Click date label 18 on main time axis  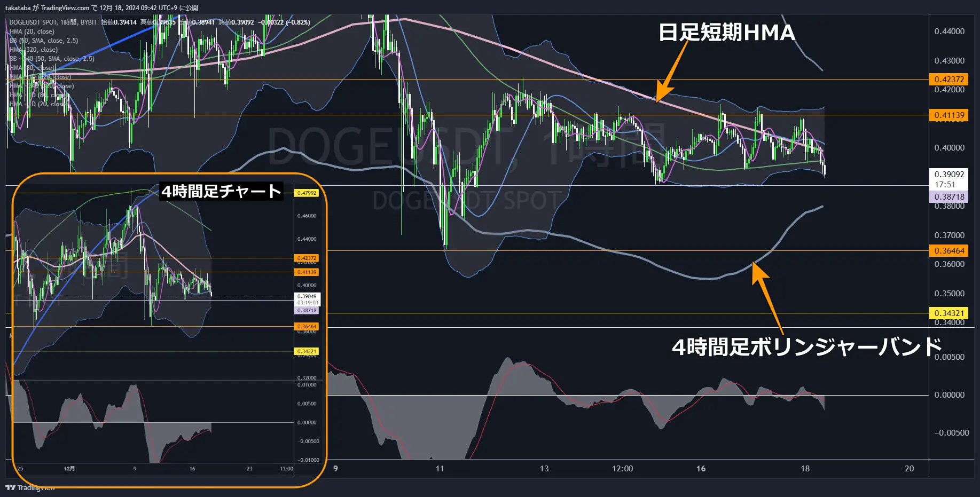(x=805, y=469)
